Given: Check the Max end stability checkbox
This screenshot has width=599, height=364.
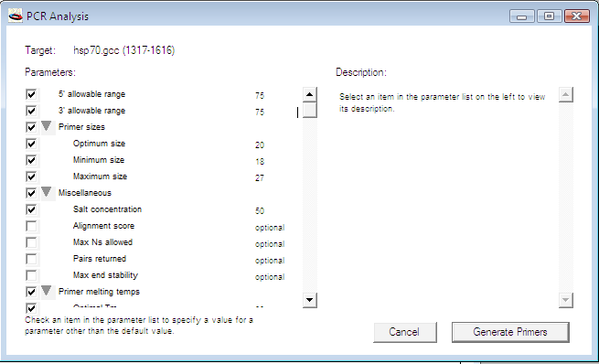Looking at the screenshot, I should pos(31,275).
